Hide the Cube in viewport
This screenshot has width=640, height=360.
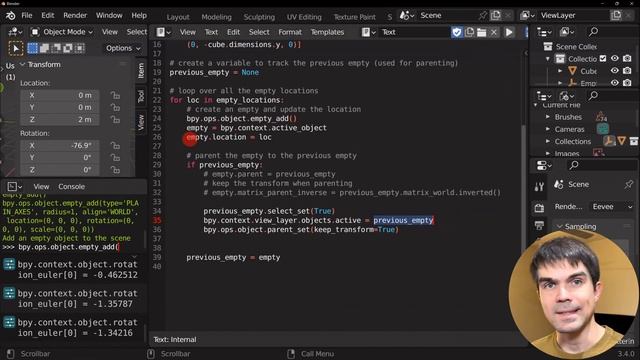[x=615, y=71]
